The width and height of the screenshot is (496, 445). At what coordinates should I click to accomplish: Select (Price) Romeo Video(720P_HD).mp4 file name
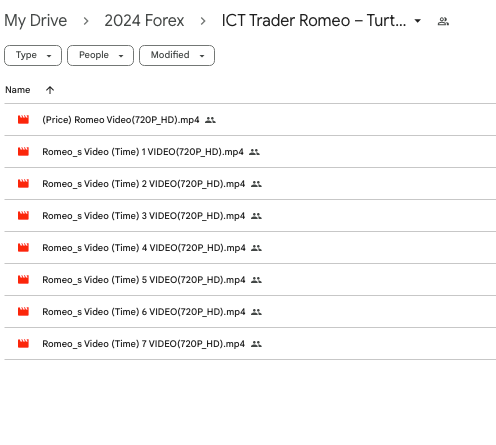tap(121, 120)
